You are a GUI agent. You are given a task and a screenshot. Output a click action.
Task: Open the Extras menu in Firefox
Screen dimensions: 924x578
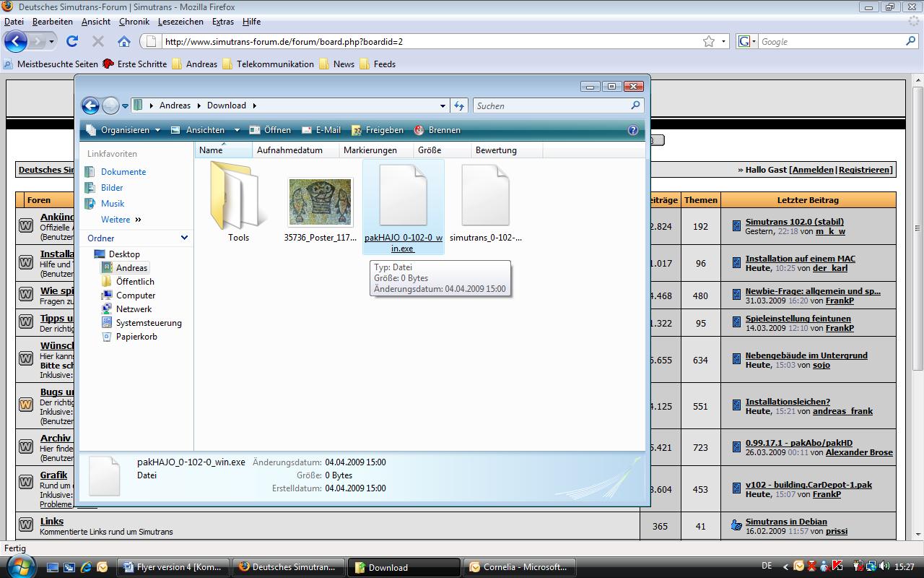click(222, 22)
